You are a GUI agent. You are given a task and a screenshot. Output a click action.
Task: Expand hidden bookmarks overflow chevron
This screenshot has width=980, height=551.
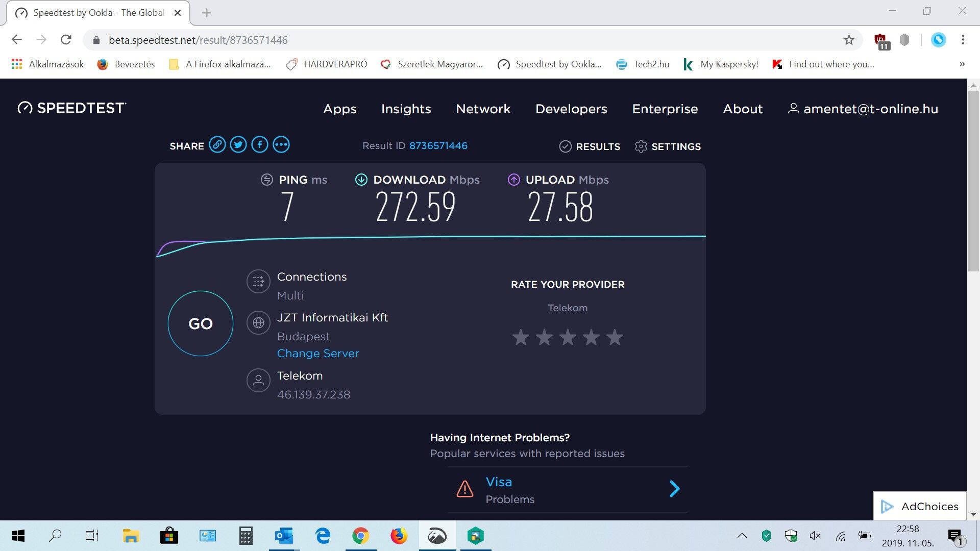click(x=962, y=64)
